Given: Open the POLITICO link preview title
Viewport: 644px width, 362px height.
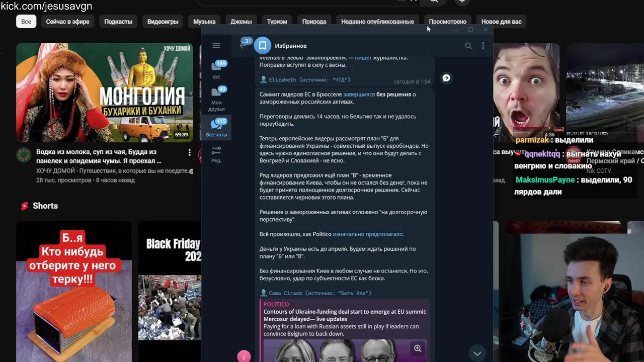Looking at the screenshot, I should click(345, 315).
